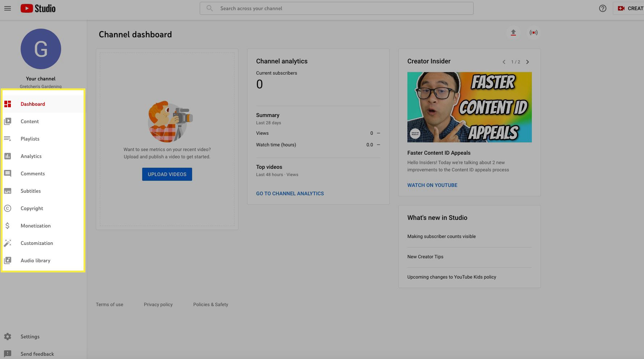The width and height of the screenshot is (644, 359).
Task: Click the Current subscribers count 0
Action: tap(259, 84)
